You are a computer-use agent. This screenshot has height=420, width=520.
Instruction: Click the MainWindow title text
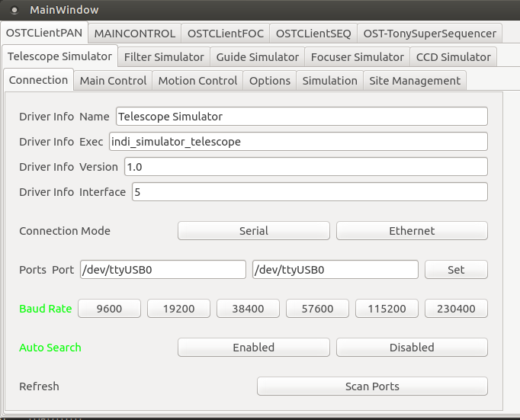(64, 10)
